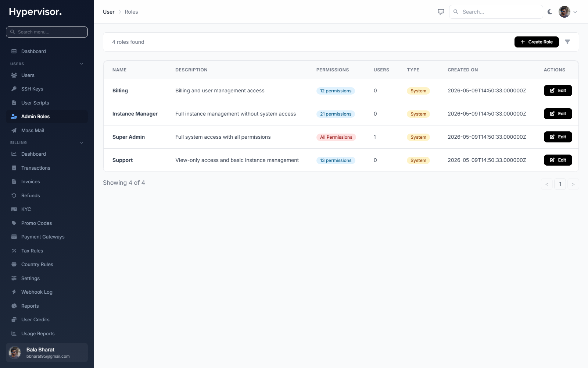Click the Settings sliders icon
The image size is (588, 368).
[x=14, y=278]
